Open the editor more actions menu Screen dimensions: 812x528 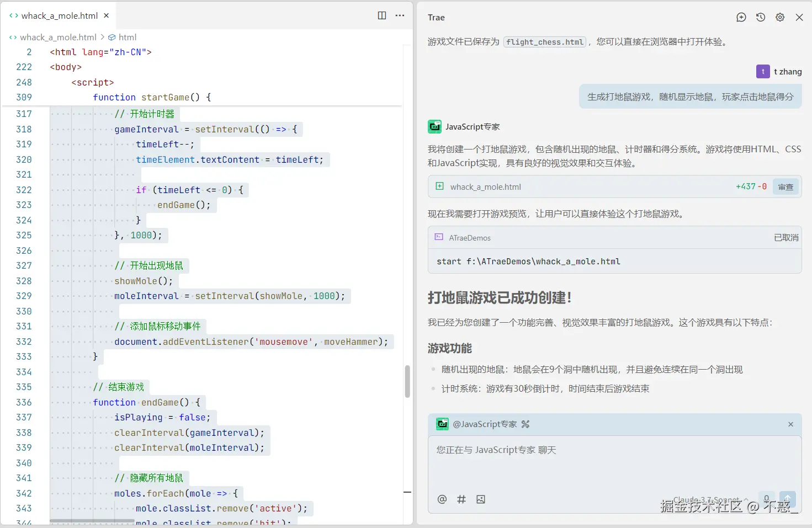(400, 15)
